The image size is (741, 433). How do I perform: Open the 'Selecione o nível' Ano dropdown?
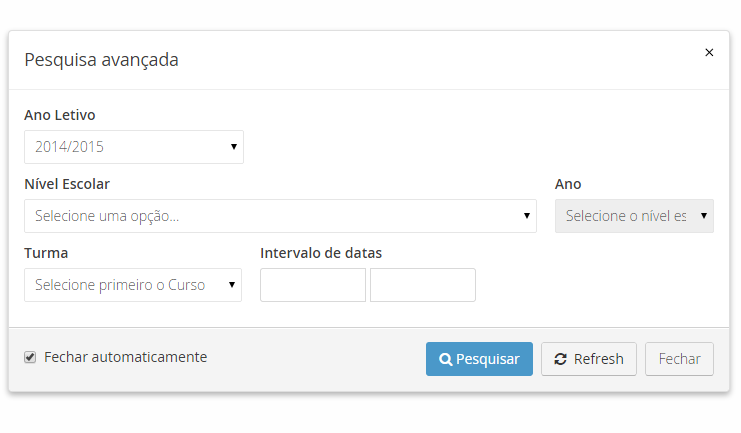click(x=628, y=216)
